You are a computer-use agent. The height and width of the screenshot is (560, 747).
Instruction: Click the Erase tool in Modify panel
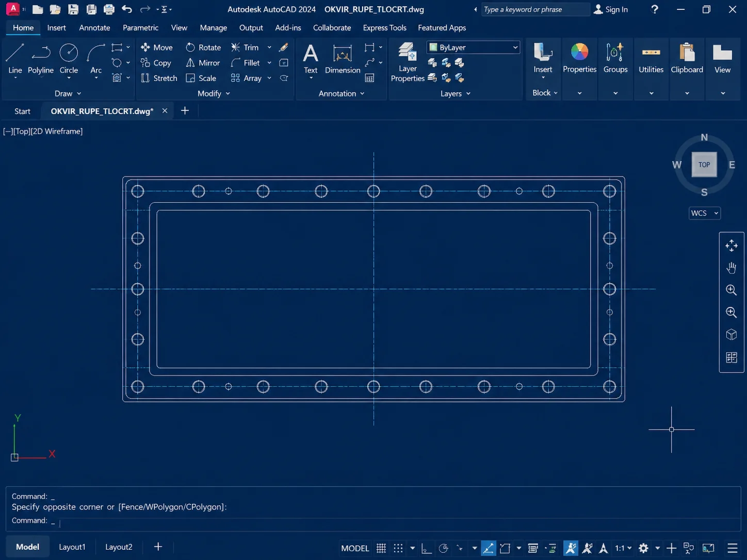tap(284, 47)
